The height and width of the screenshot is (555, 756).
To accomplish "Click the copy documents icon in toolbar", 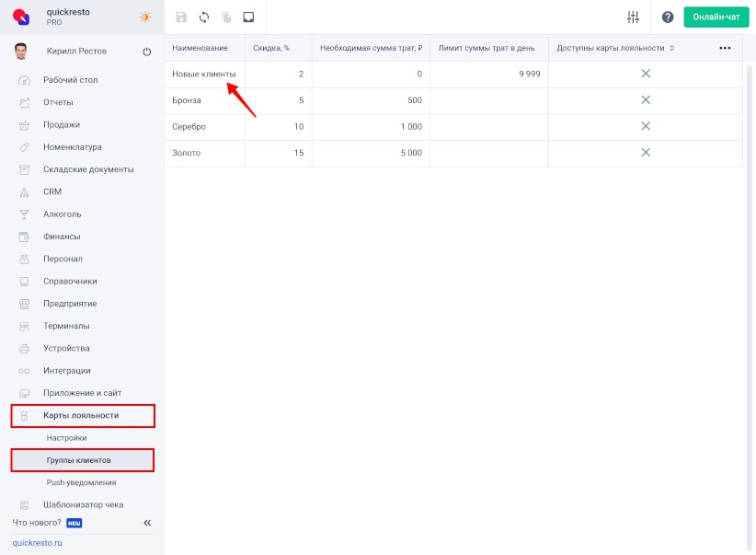I will click(226, 17).
